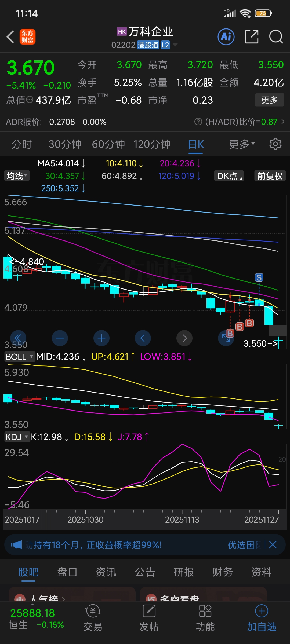Image resolution: width=290 pixels, height=644 pixels.
Task: Open the 均线 indicator dropdown
Action: (x=17, y=176)
